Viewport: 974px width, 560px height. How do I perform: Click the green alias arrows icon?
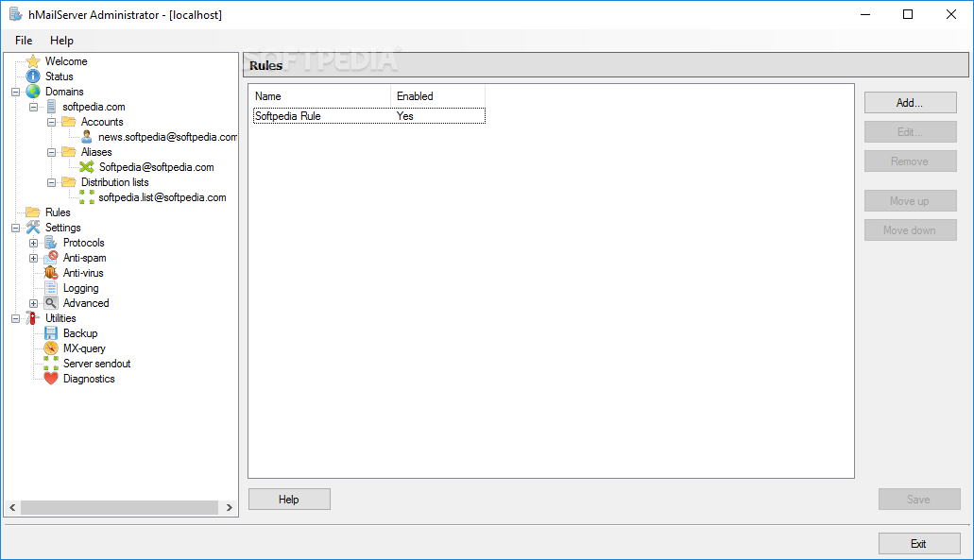click(86, 167)
